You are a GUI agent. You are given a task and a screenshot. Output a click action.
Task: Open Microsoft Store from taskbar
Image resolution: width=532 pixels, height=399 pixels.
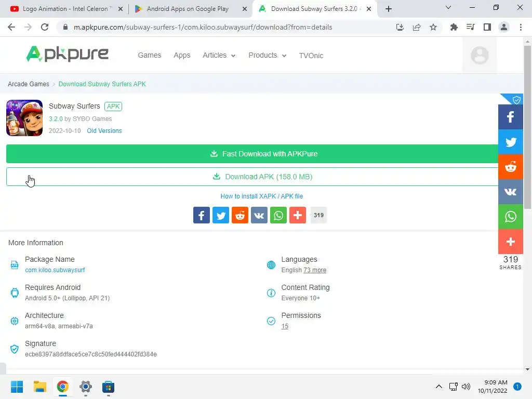click(x=108, y=387)
